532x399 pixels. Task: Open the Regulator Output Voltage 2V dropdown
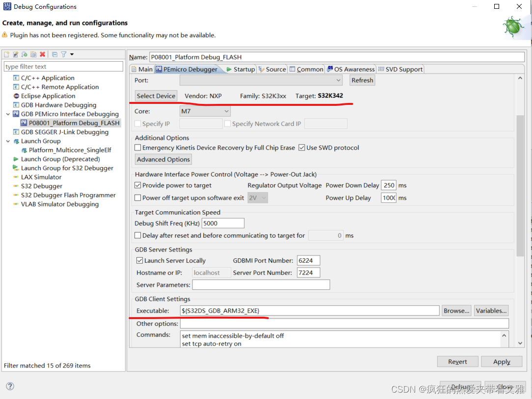coord(258,198)
